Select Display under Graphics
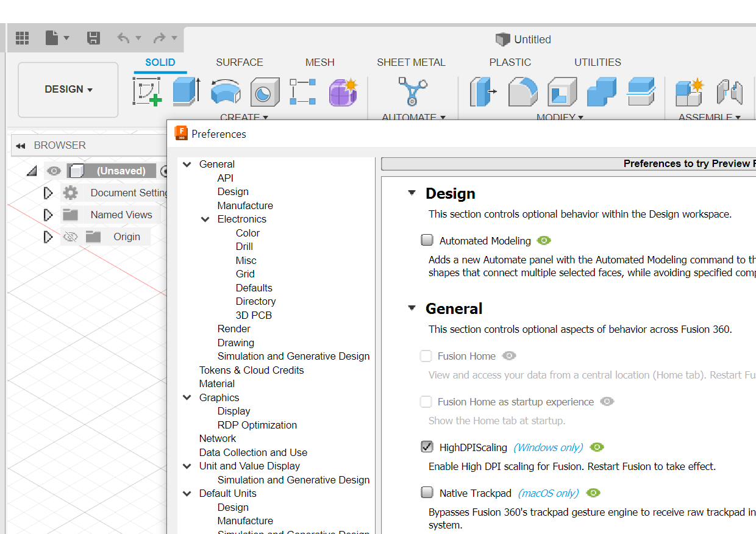Screen dimensions: 756x534 click(234, 411)
